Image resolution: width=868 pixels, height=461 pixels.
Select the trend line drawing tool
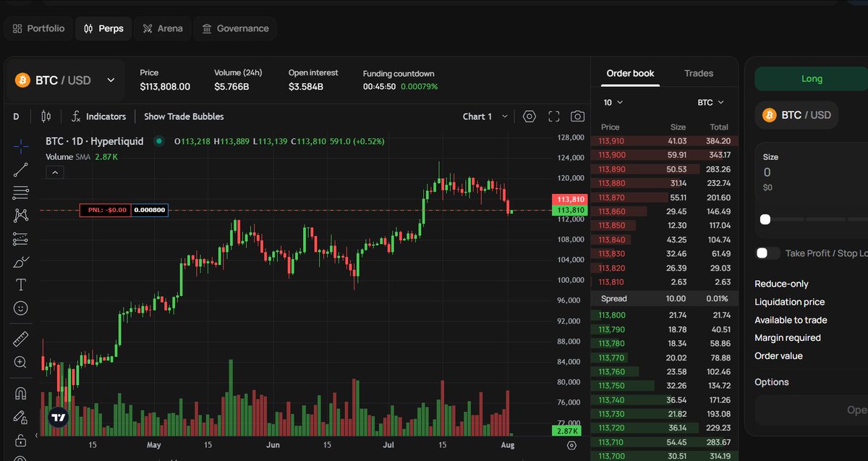click(21, 170)
